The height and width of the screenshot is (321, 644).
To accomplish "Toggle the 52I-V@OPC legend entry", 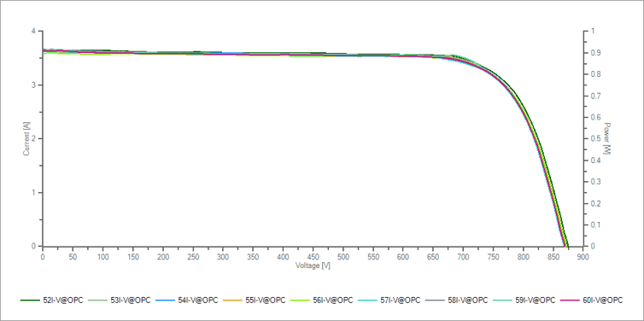I will click(x=52, y=301).
